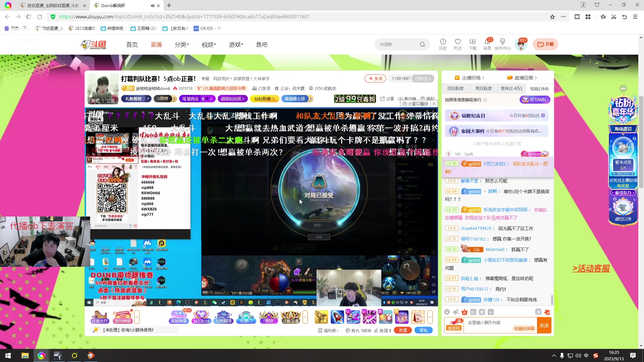
Task: Expand the gift list arrow
Action: point(430,317)
